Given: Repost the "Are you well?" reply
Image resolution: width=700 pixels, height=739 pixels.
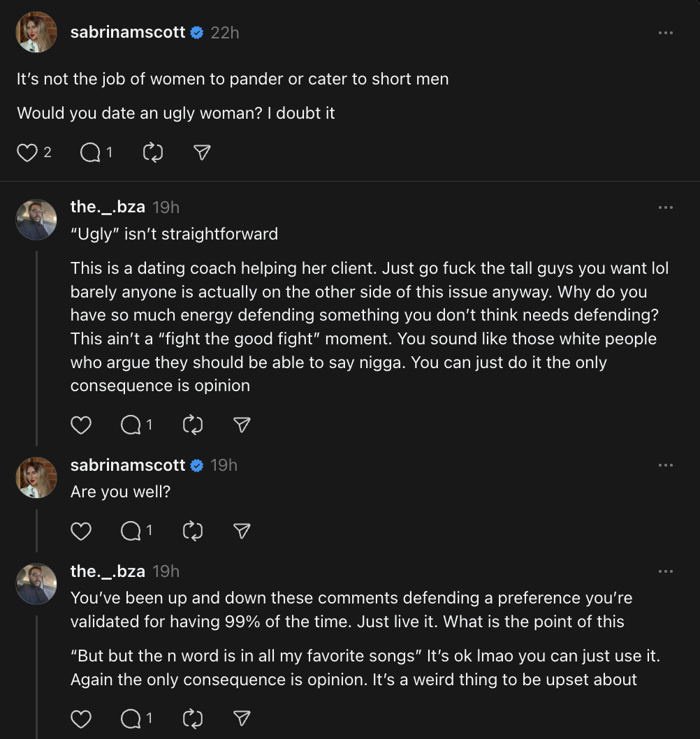Looking at the screenshot, I should (x=192, y=532).
